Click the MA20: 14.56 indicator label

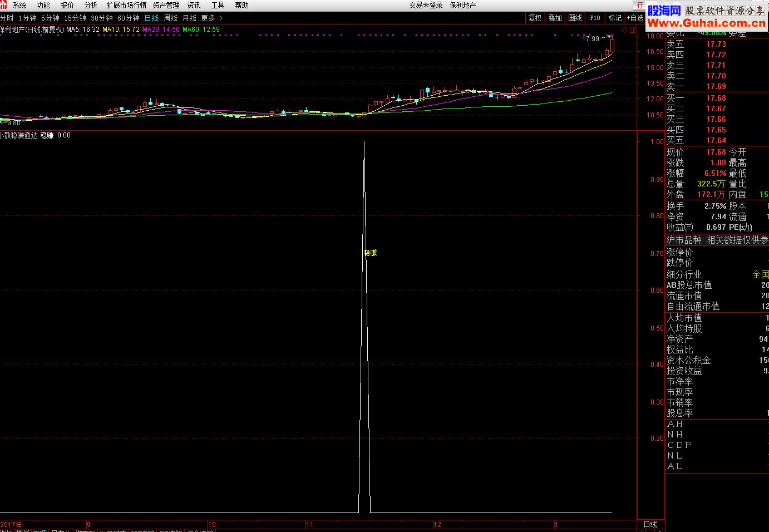[161, 29]
